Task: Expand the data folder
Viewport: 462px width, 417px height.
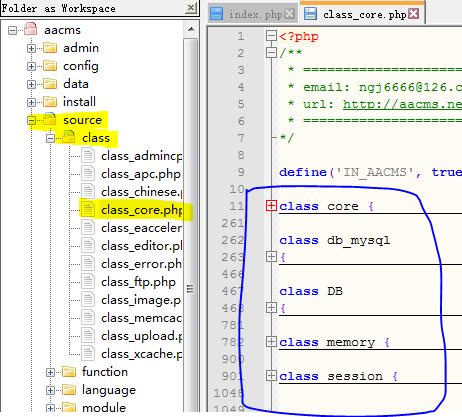Action: pyautogui.click(x=31, y=84)
